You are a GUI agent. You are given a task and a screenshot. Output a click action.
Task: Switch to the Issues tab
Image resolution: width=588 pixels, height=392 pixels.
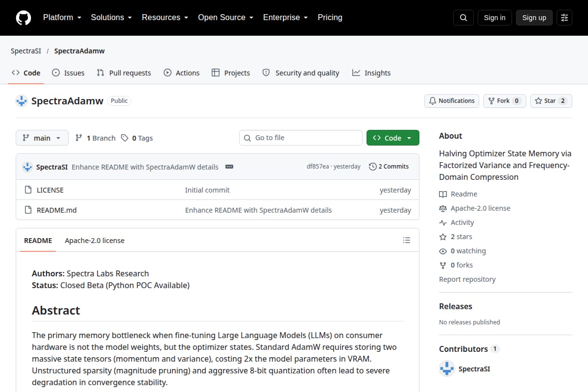pyautogui.click(x=69, y=73)
